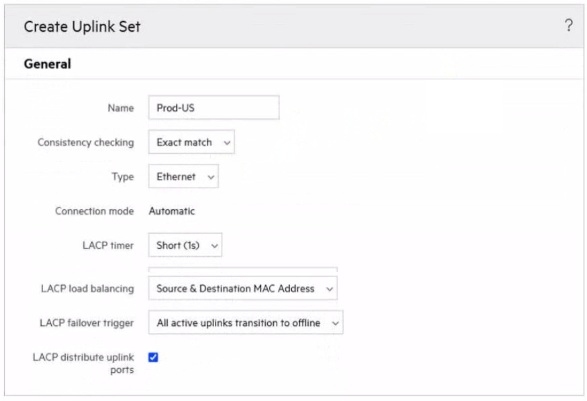The width and height of the screenshot is (587, 401).
Task: Click the Automatic connection mode value
Action: click(172, 211)
